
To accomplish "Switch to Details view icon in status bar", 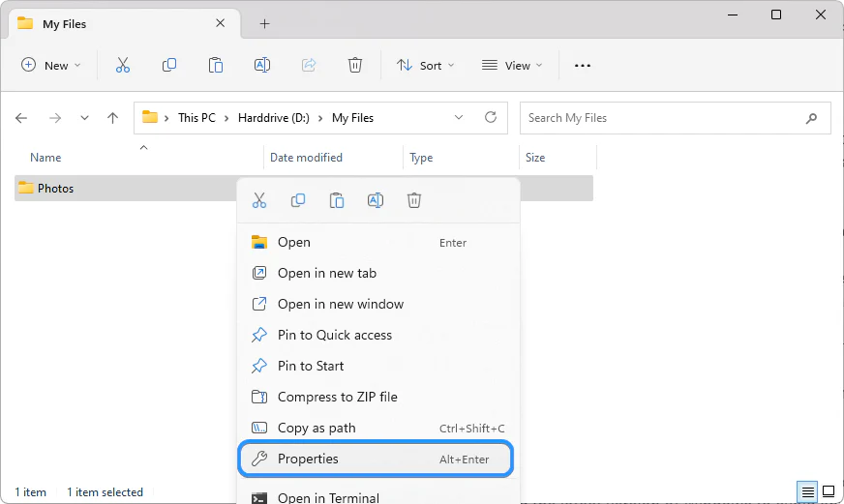I will point(807,491).
